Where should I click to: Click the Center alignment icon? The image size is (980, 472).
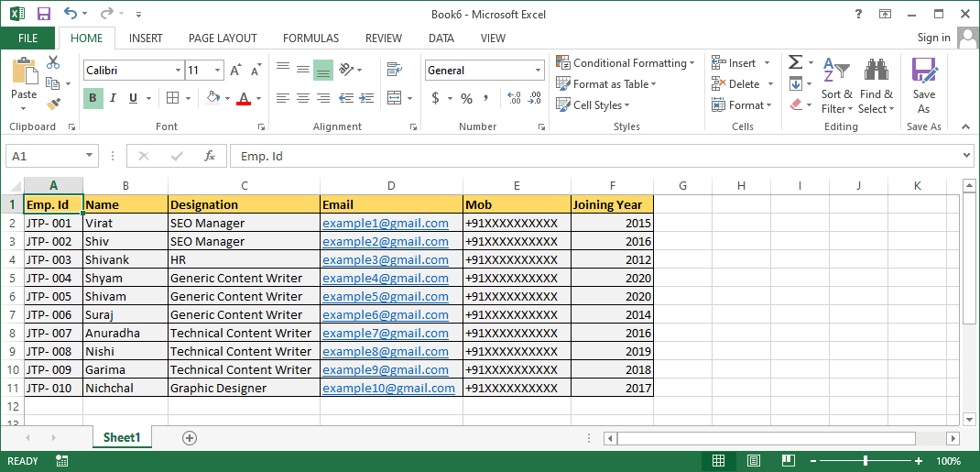click(x=303, y=98)
